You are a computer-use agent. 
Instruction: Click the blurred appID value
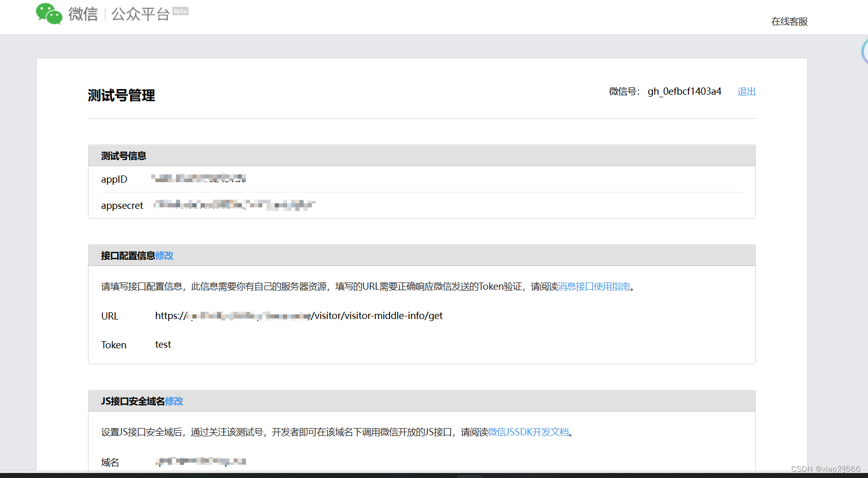[199, 179]
